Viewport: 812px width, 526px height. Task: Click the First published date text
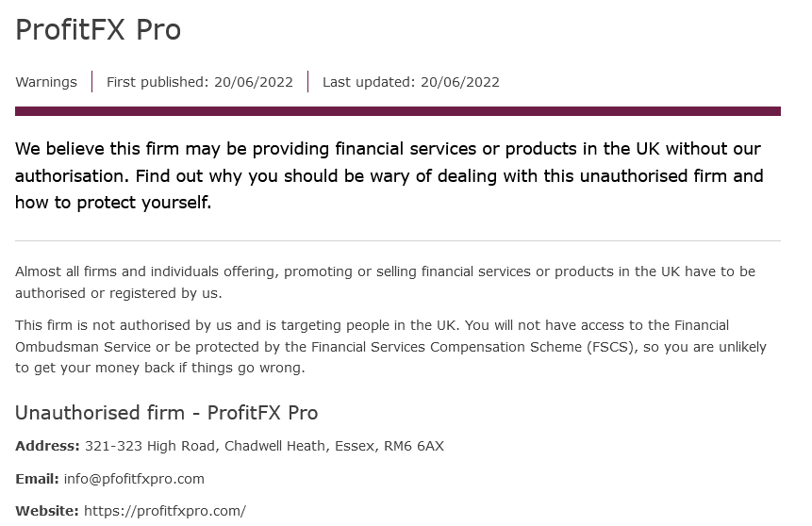coord(199,82)
